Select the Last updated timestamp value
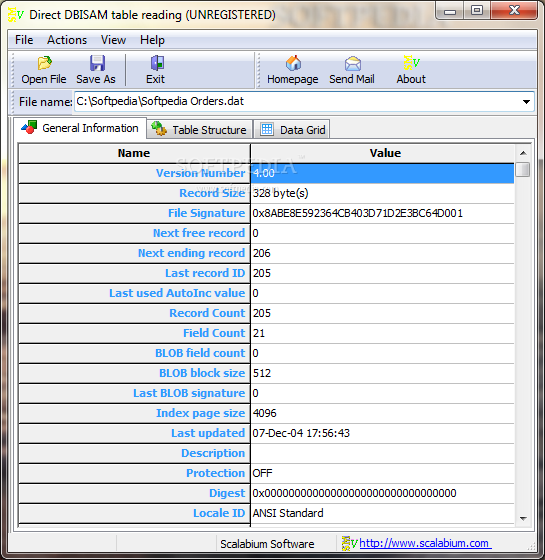 (x=382, y=434)
